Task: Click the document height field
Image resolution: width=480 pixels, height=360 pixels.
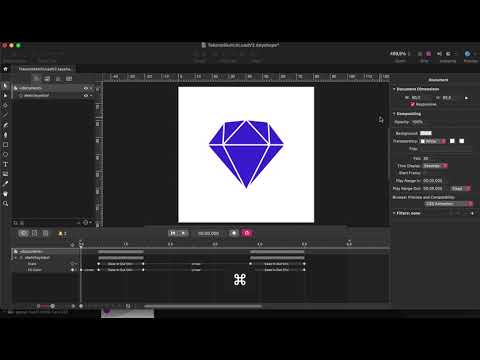Action: click(451, 97)
